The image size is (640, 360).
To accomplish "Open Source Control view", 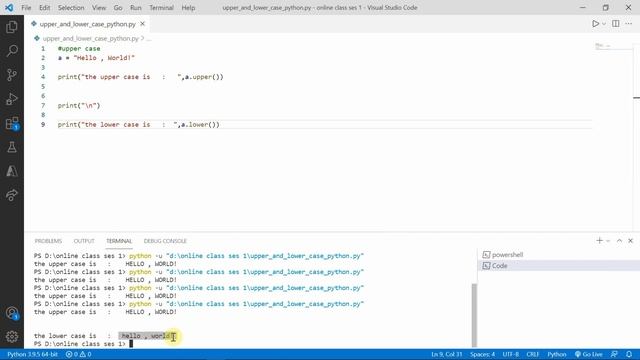I will [x=12, y=75].
